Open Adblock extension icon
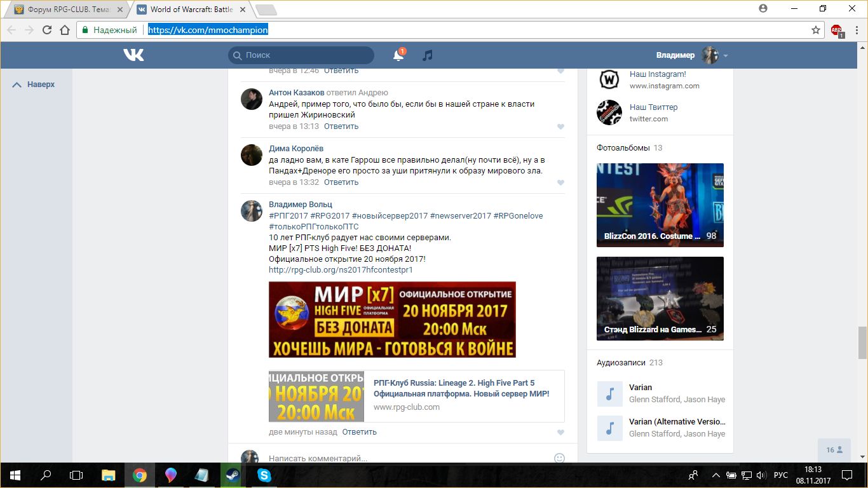Viewport: 868px width, 488px height. click(837, 30)
